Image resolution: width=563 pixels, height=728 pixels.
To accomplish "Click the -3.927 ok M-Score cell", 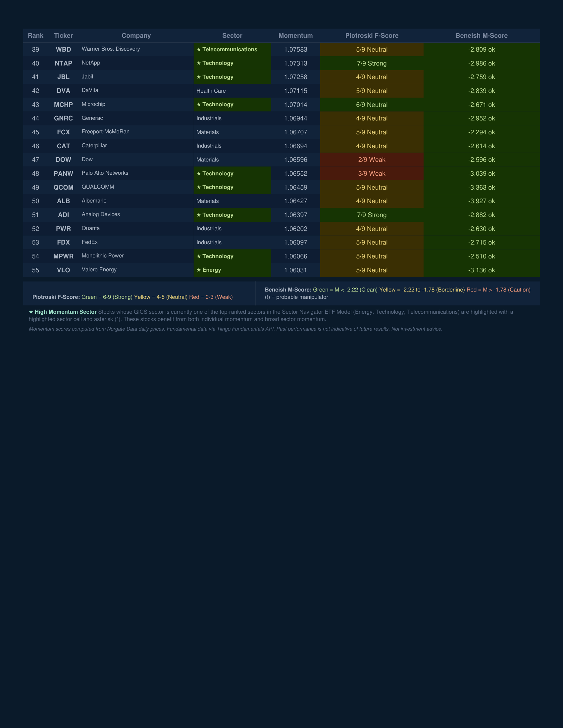I will click(x=482, y=201).
